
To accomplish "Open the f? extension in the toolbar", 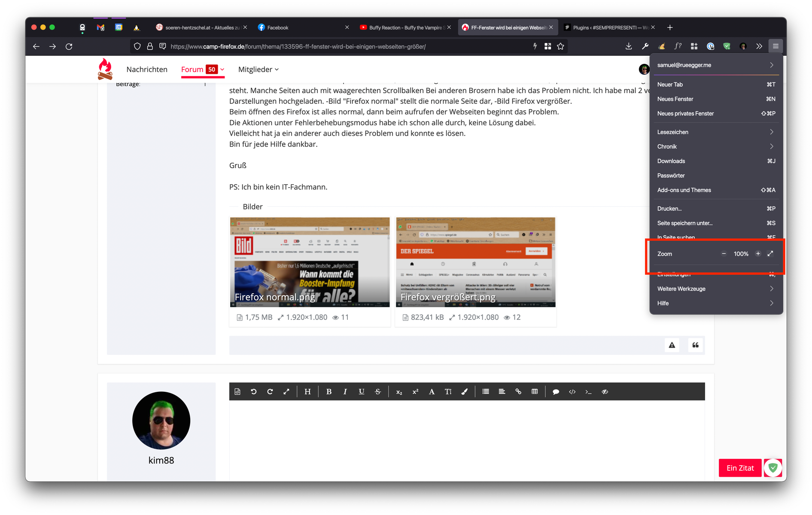I will tap(678, 46).
